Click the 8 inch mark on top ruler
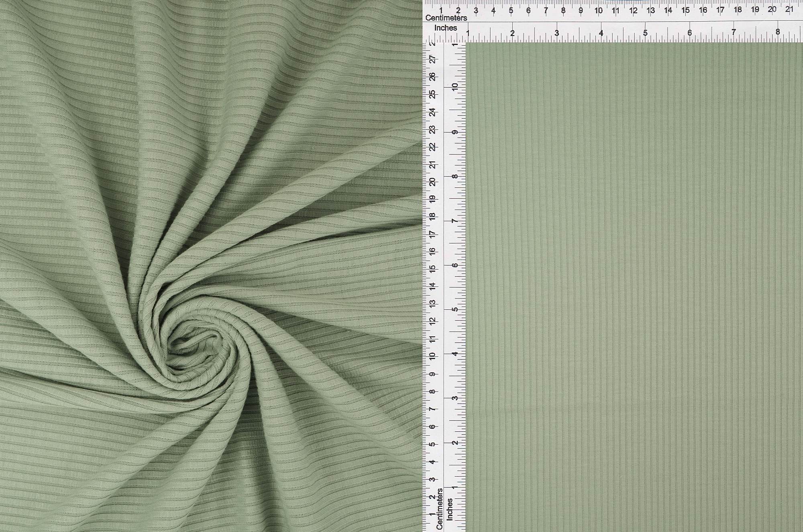The width and height of the screenshot is (803, 532). [778, 32]
